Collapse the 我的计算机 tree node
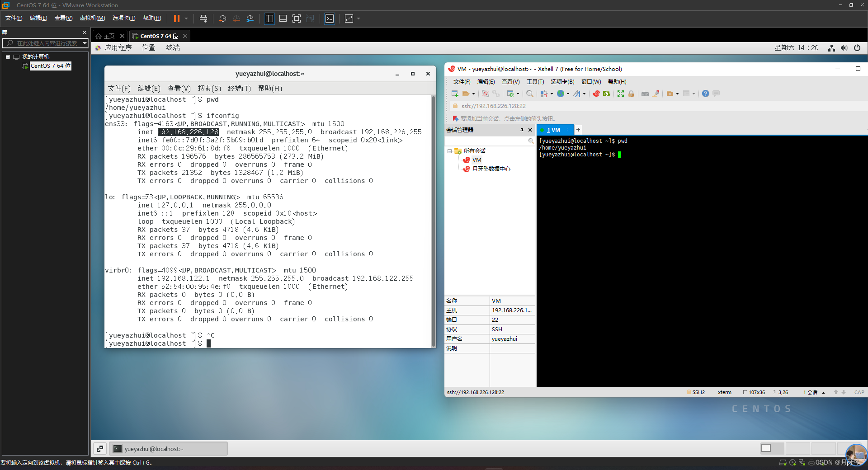The width and height of the screenshot is (868, 470). click(x=8, y=57)
